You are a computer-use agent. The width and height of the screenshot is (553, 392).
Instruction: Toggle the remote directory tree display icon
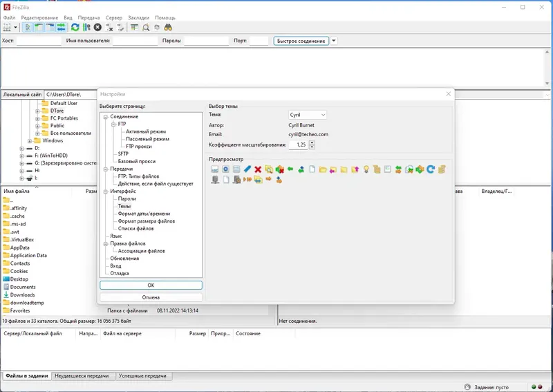(50, 28)
